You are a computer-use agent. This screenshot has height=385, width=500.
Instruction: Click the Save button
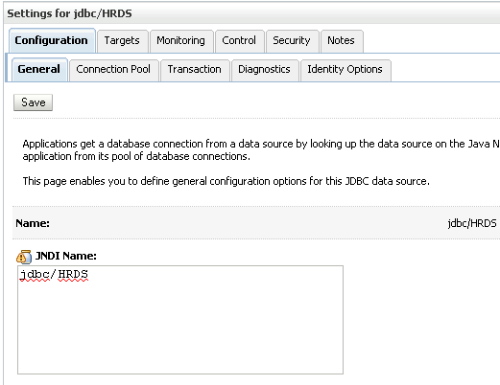(x=33, y=102)
